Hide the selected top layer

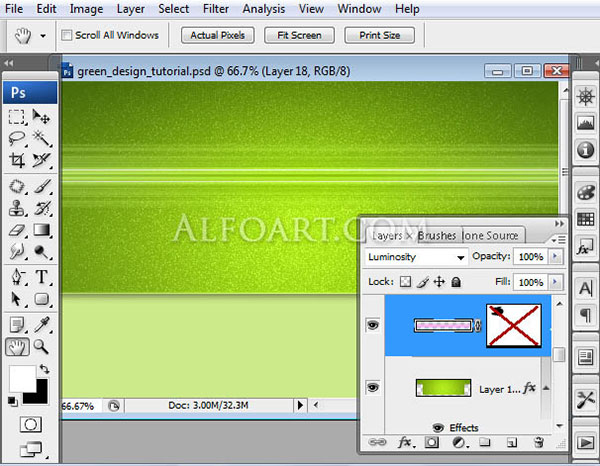click(373, 325)
